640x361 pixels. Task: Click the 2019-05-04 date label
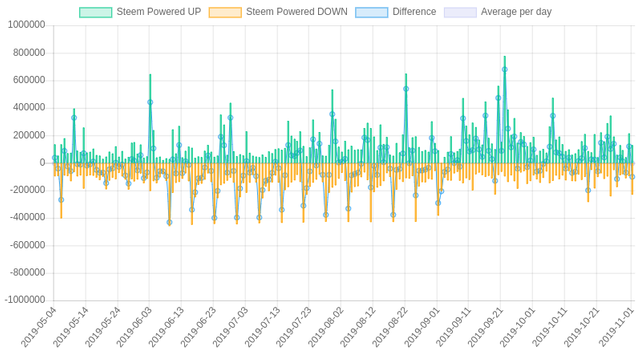pyautogui.click(x=39, y=328)
